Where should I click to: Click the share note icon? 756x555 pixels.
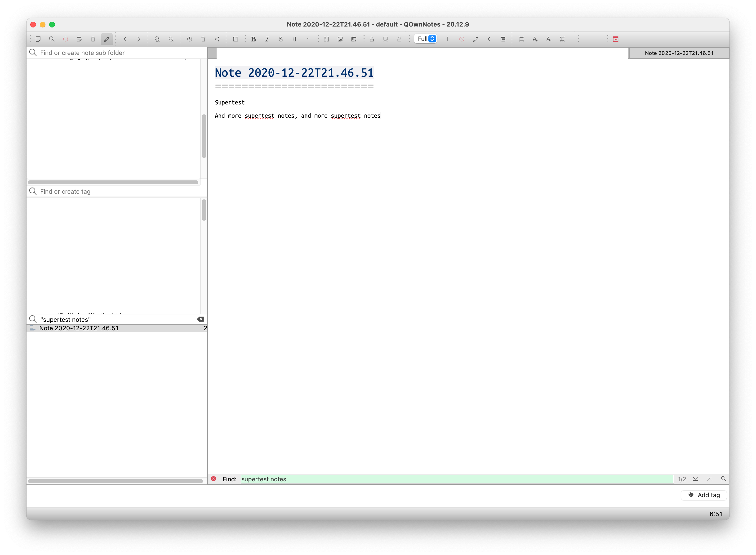pyautogui.click(x=217, y=39)
